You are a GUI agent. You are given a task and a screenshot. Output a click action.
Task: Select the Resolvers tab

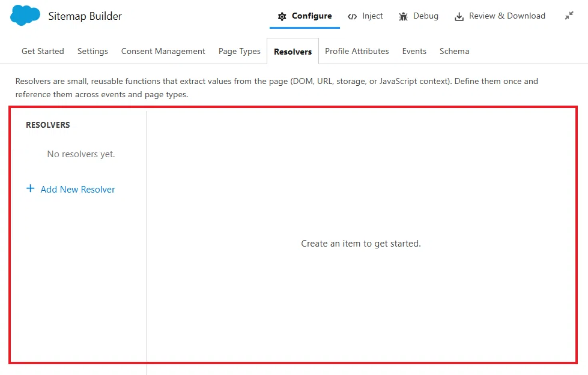[293, 52]
